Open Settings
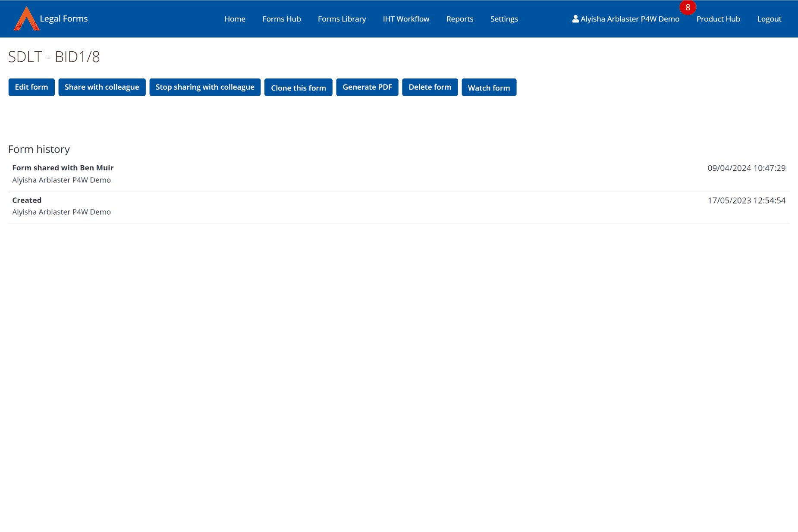798x532 pixels. tap(503, 19)
